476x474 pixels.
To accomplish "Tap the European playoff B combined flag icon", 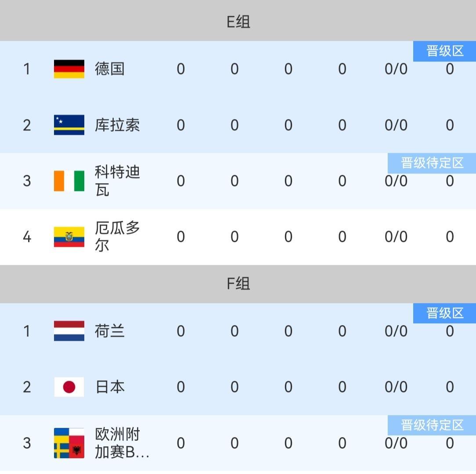I will [69, 443].
